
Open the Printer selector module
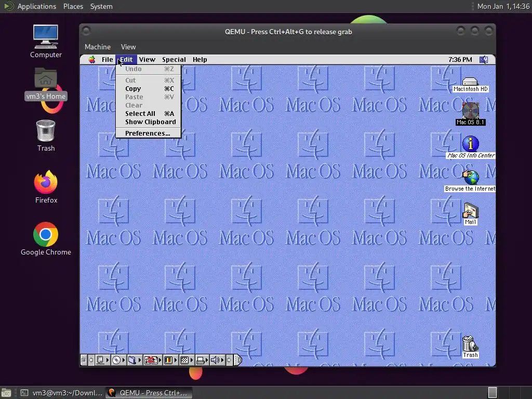(x=202, y=360)
